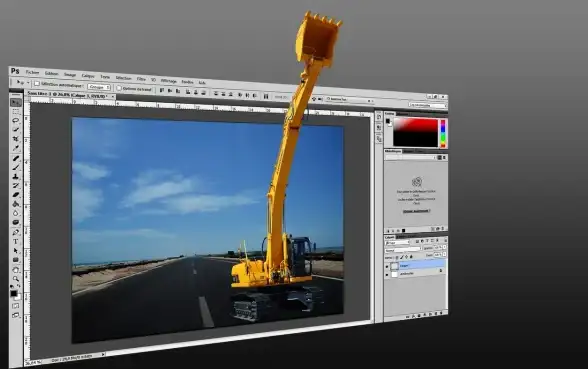
Task: Select the Lasso tool
Action: 16,120
